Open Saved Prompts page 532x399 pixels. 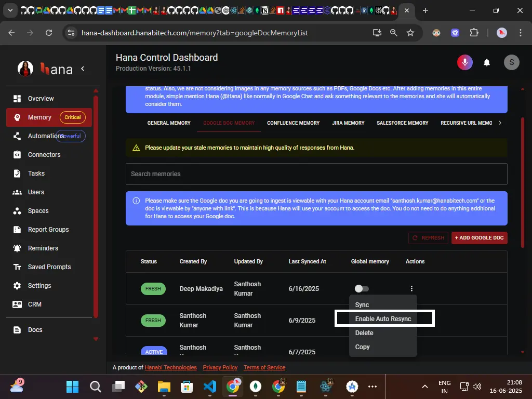pos(49,267)
